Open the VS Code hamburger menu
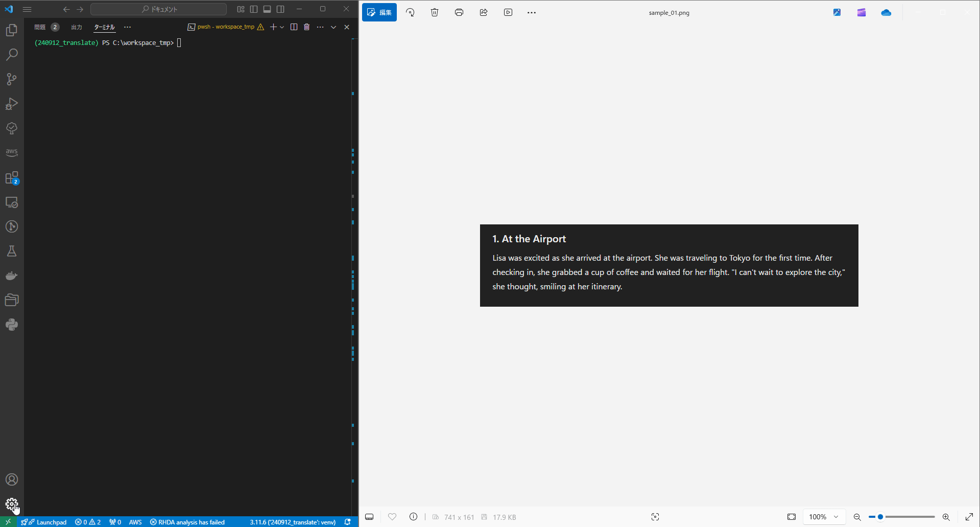The image size is (980, 527). (27, 9)
